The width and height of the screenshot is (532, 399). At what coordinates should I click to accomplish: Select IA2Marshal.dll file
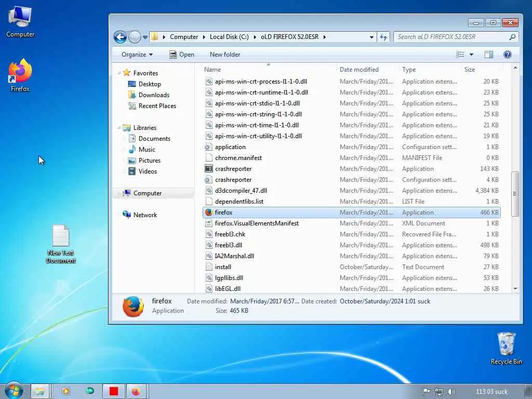point(234,256)
